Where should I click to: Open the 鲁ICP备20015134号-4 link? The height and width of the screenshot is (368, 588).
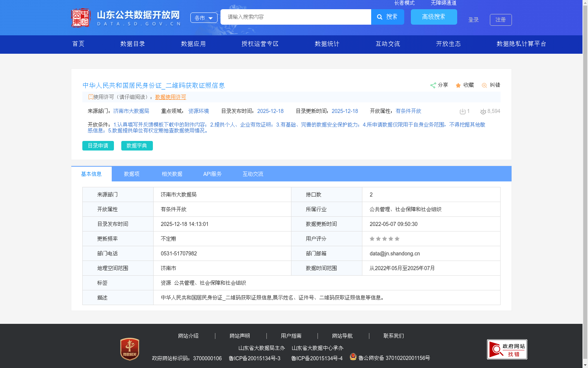pos(317,358)
